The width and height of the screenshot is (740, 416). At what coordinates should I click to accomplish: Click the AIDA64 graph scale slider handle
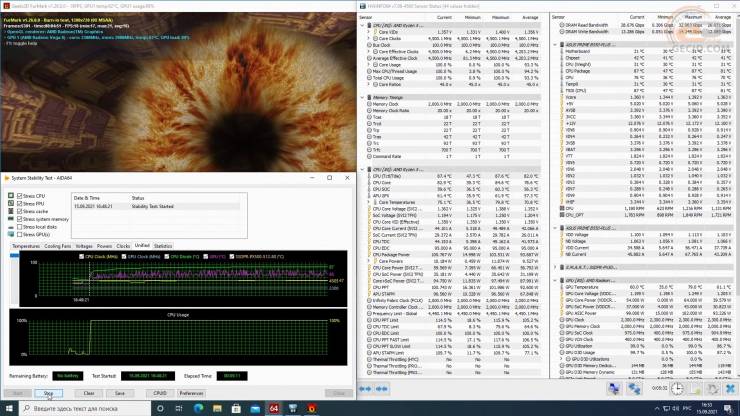(15, 255)
